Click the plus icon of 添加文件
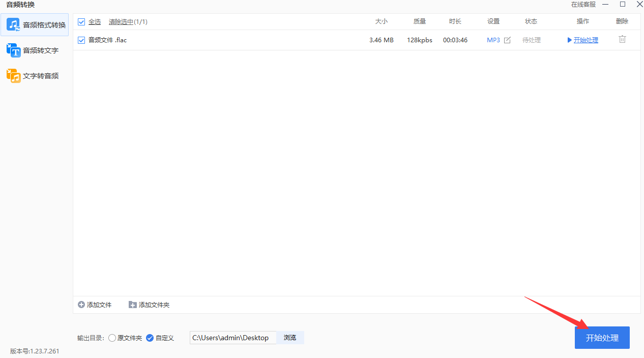Viewport: 644px width, 358px height. pyautogui.click(x=81, y=305)
